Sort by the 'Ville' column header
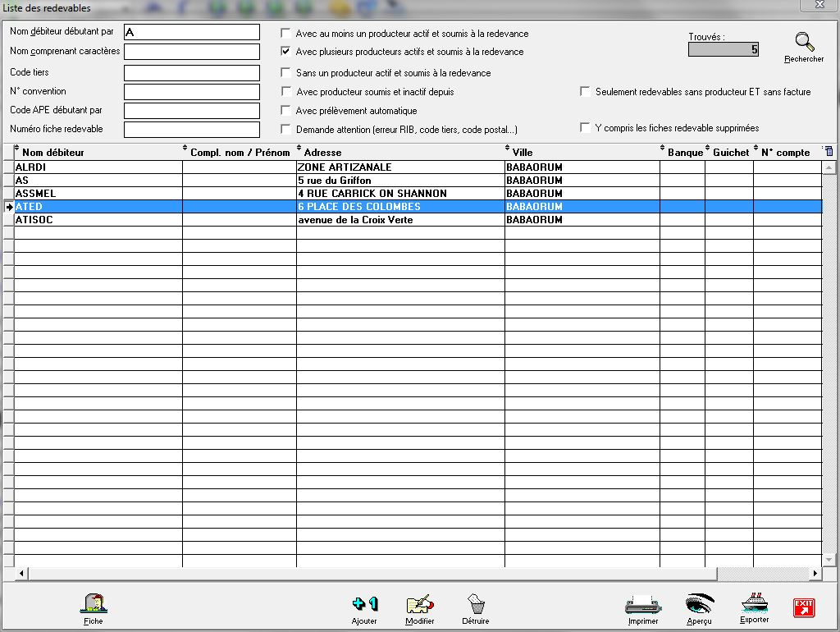 [x=523, y=152]
